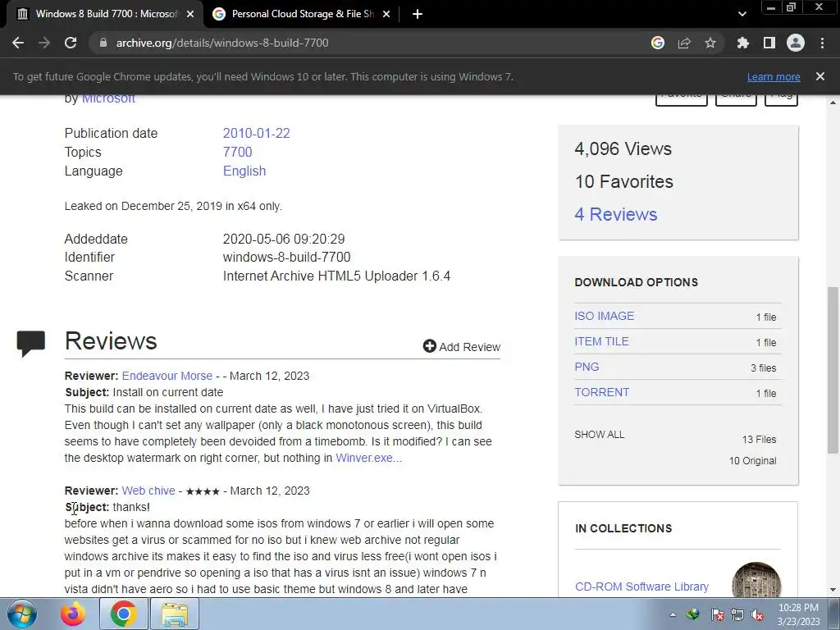View site security lock info
The image size is (840, 630).
[x=103, y=43]
